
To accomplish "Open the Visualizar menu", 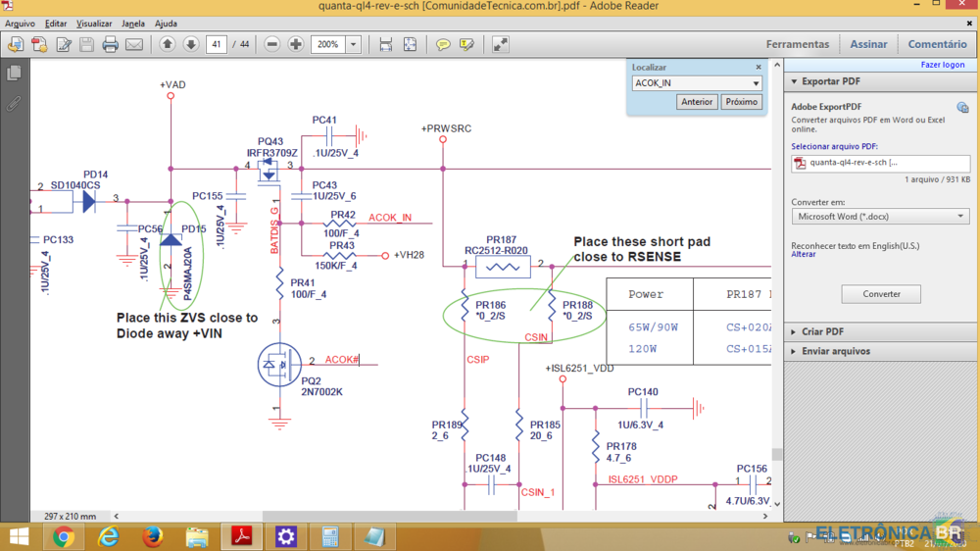I will point(94,23).
